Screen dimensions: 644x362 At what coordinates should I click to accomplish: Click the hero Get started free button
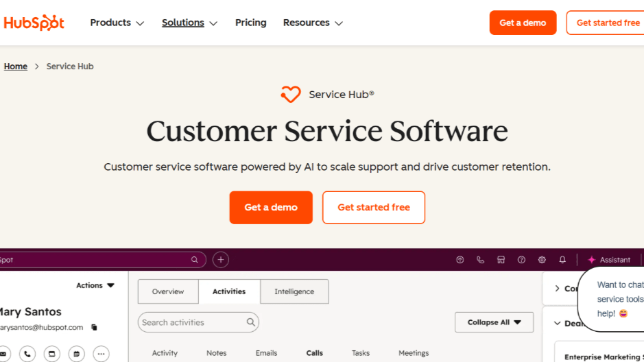[x=374, y=207]
